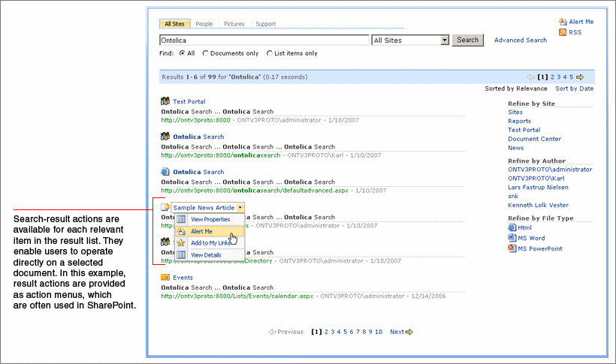Refine by site Sites

(x=515, y=113)
